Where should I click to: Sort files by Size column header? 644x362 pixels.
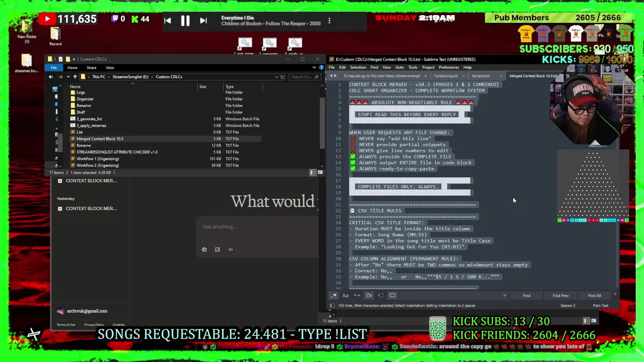(202, 86)
